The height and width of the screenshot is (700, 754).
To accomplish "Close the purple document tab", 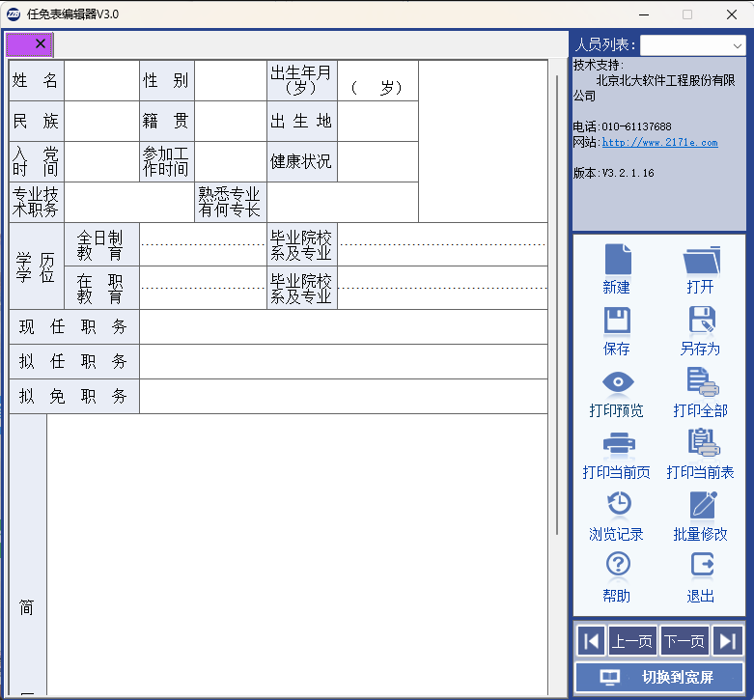I will coord(41,43).
